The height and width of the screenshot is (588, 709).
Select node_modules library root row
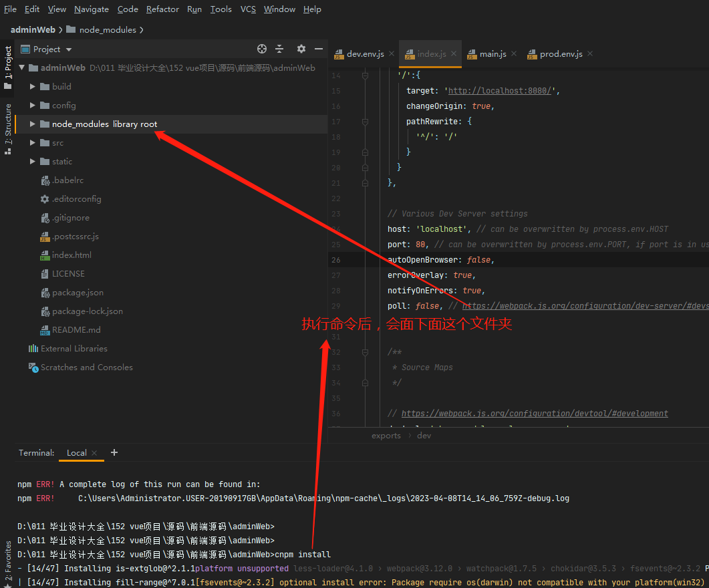click(172, 124)
